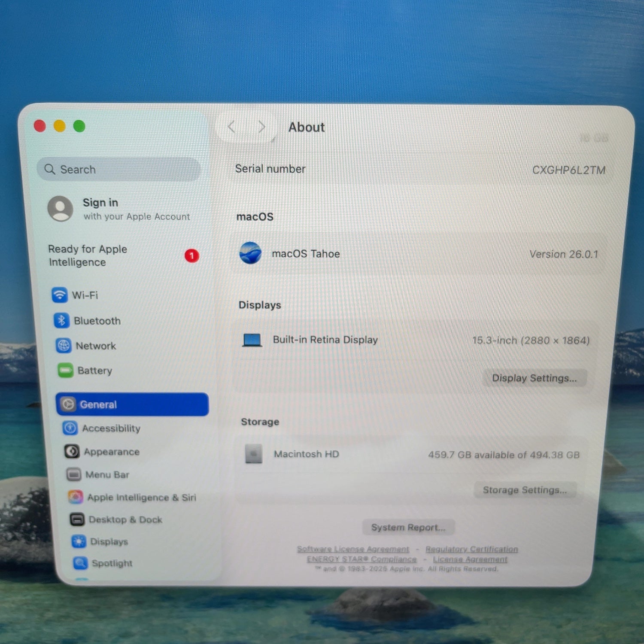Click the Storage Settings button
The width and height of the screenshot is (644, 644).
click(x=525, y=490)
